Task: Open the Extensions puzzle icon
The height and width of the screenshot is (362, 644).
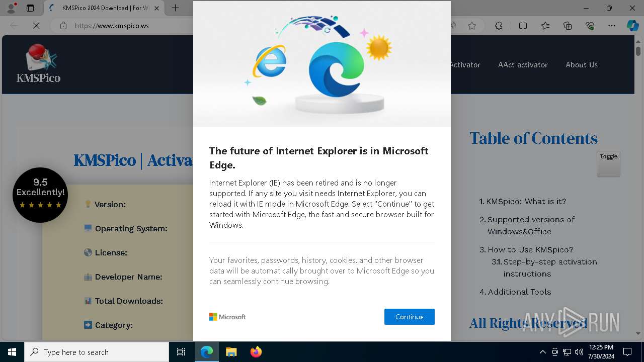Action: click(x=499, y=26)
